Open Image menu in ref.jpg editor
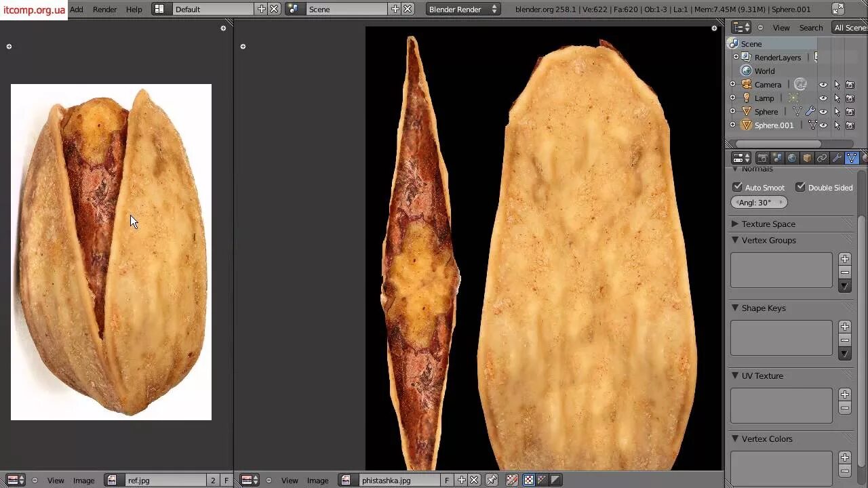The image size is (868, 488). click(83, 481)
